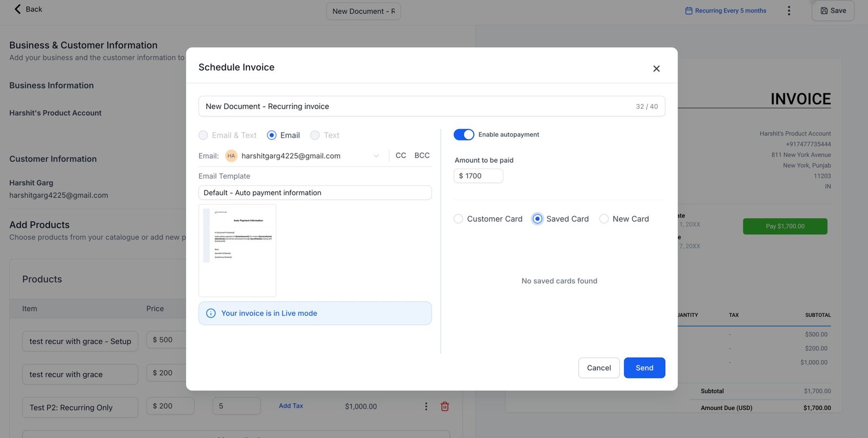Open product row three-dot menu
This screenshot has height=438, width=868.
426,407
